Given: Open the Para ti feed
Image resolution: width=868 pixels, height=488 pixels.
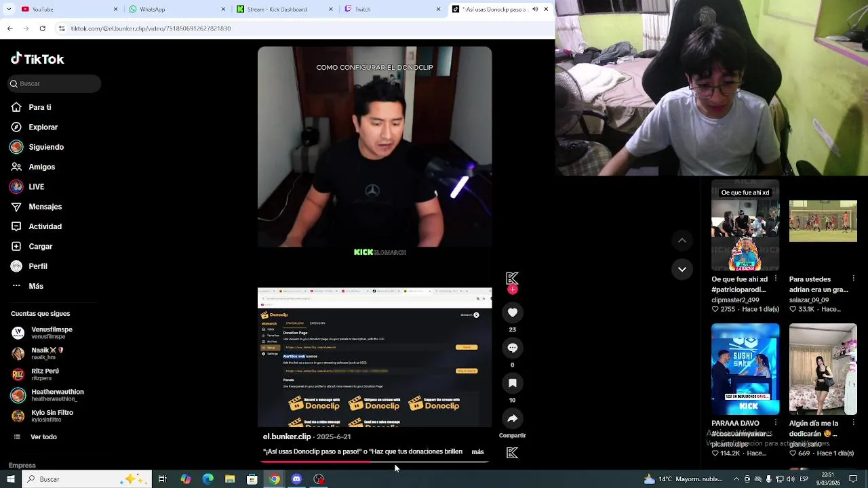Looking at the screenshot, I should tap(31, 107).
